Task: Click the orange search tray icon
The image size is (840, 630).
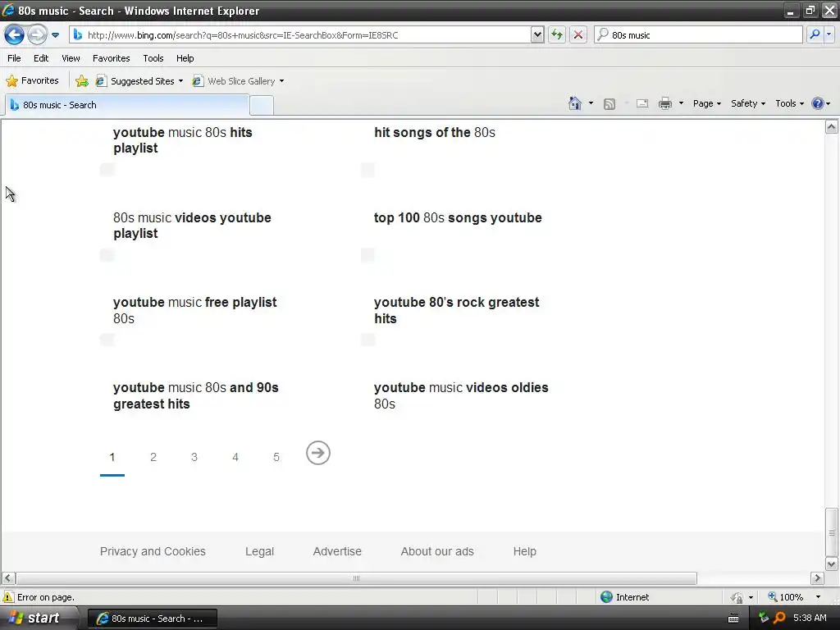Action: (x=779, y=619)
